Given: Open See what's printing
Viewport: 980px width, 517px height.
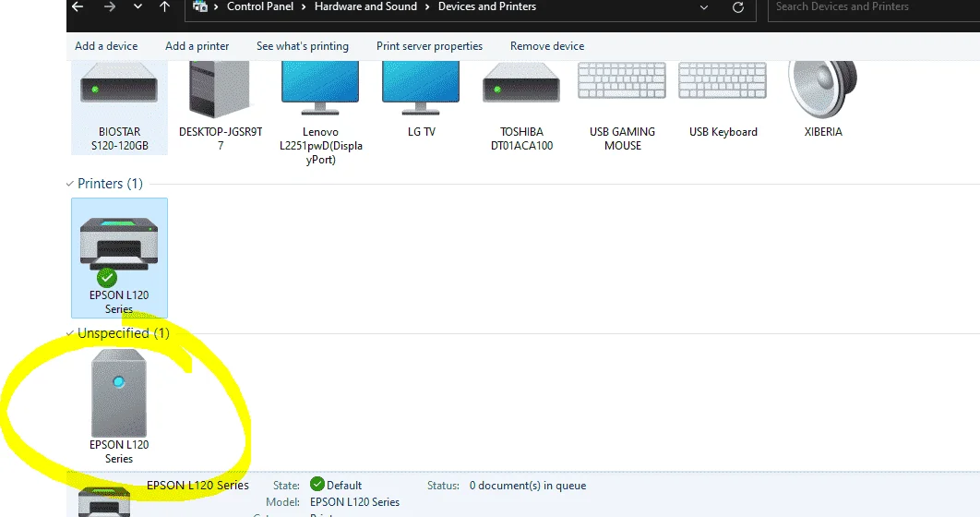Looking at the screenshot, I should [x=303, y=46].
